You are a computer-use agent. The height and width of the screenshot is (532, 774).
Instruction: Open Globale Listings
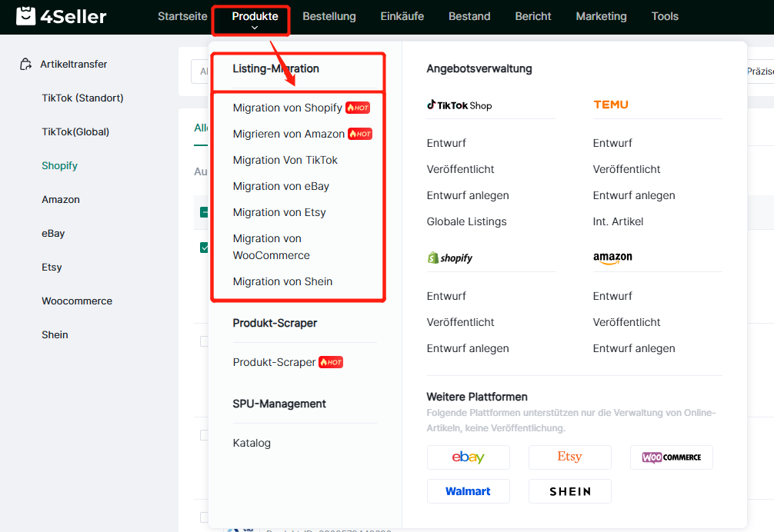tap(466, 221)
